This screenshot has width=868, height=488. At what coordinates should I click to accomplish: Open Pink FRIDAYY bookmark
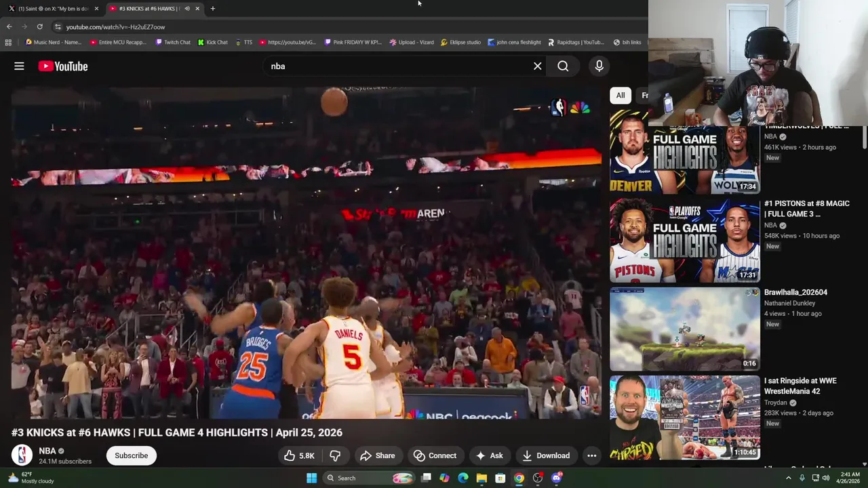[353, 42]
